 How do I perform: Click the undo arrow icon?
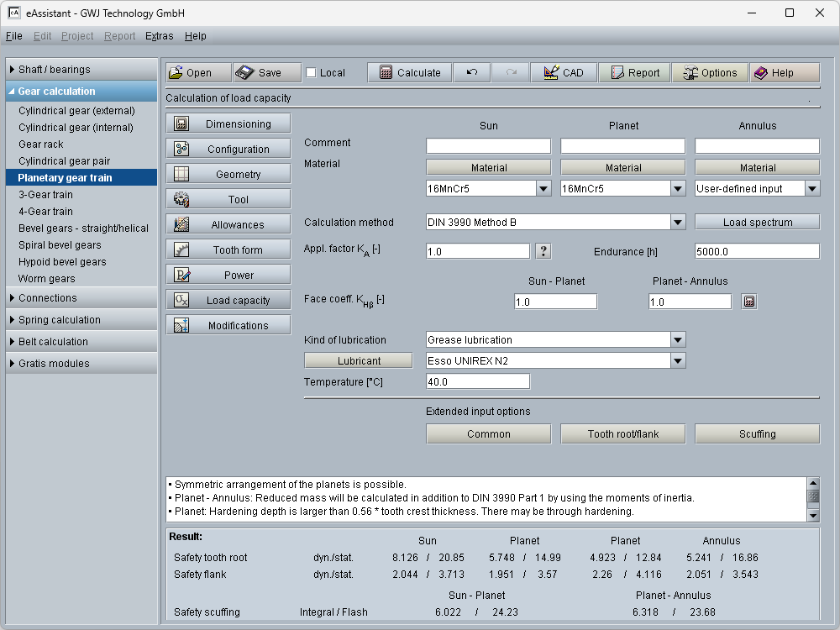point(472,73)
